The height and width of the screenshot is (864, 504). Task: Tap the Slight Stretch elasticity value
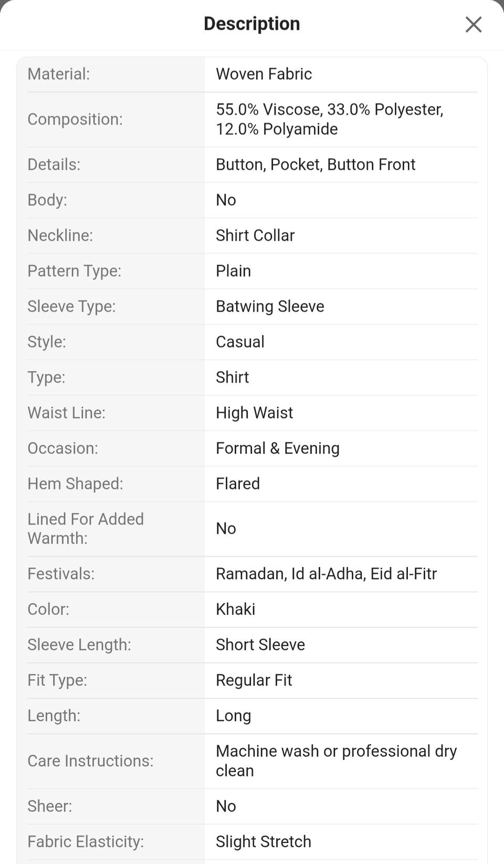click(x=263, y=841)
